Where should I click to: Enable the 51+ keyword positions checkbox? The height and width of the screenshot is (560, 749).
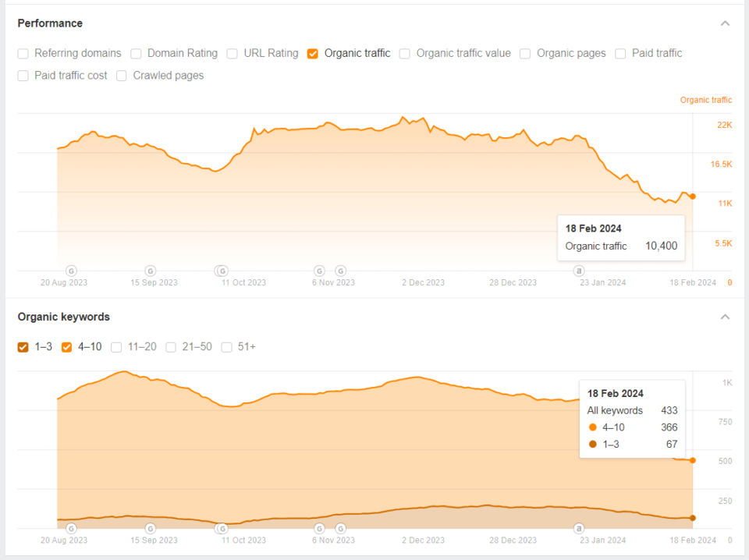227,347
